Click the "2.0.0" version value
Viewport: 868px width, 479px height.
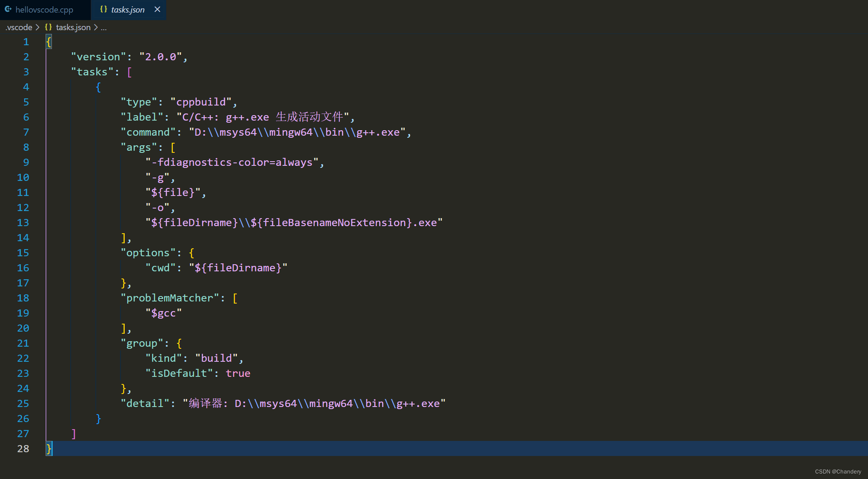point(160,57)
